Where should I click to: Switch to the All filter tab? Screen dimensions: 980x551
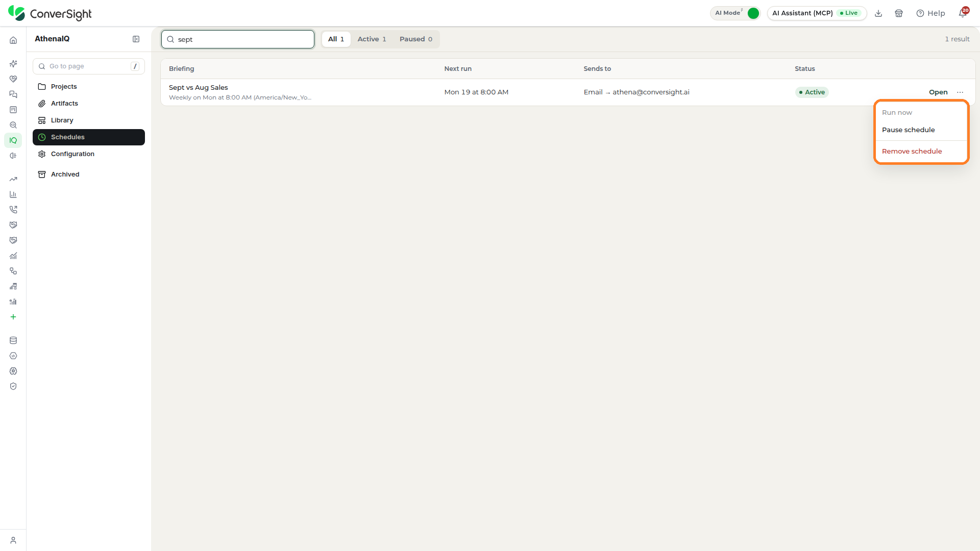(336, 39)
